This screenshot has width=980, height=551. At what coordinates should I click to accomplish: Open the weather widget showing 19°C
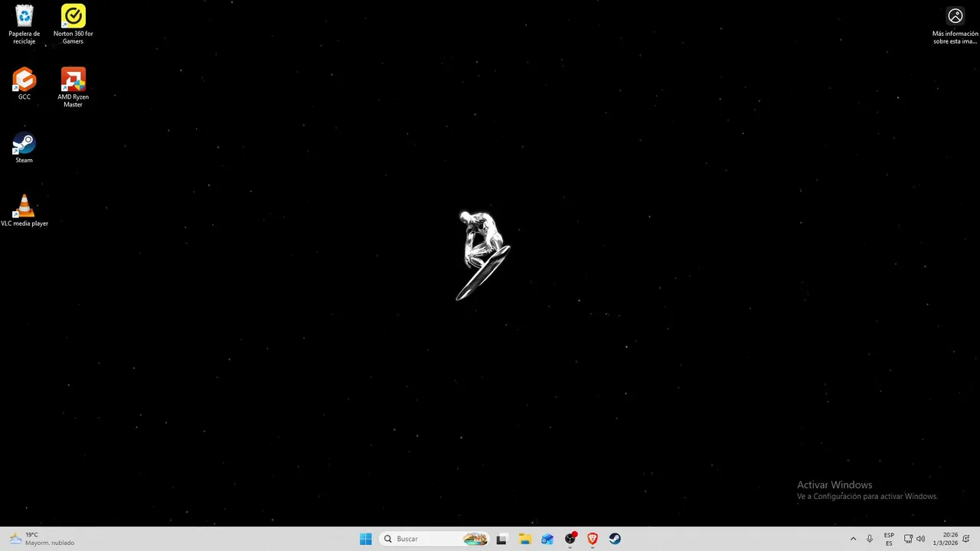[42, 539]
